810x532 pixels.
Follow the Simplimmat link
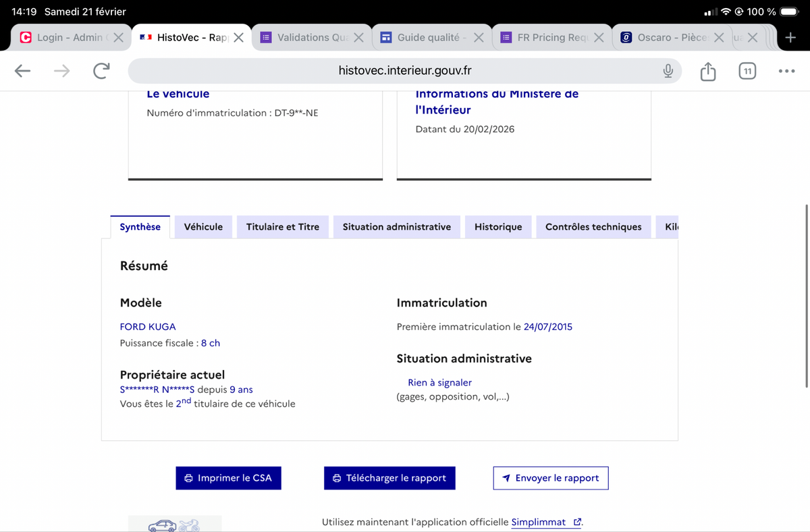546,522
